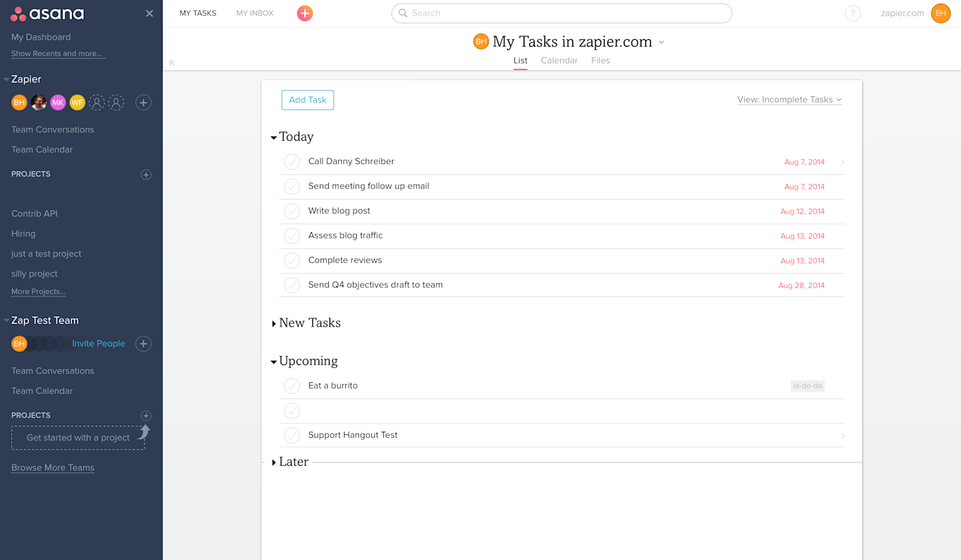This screenshot has width=961, height=560.
Task: Check off Write blog post task
Action: click(292, 211)
